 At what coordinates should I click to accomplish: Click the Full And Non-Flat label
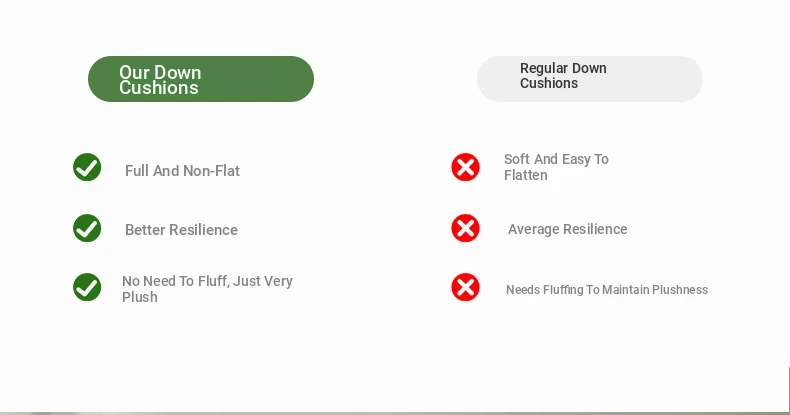(x=182, y=171)
